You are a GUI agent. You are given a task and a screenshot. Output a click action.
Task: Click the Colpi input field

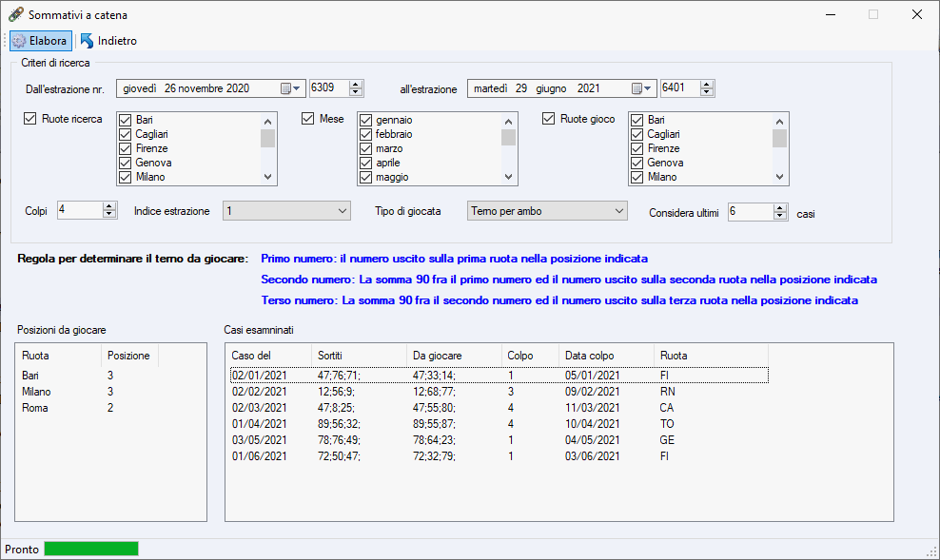tap(80, 210)
